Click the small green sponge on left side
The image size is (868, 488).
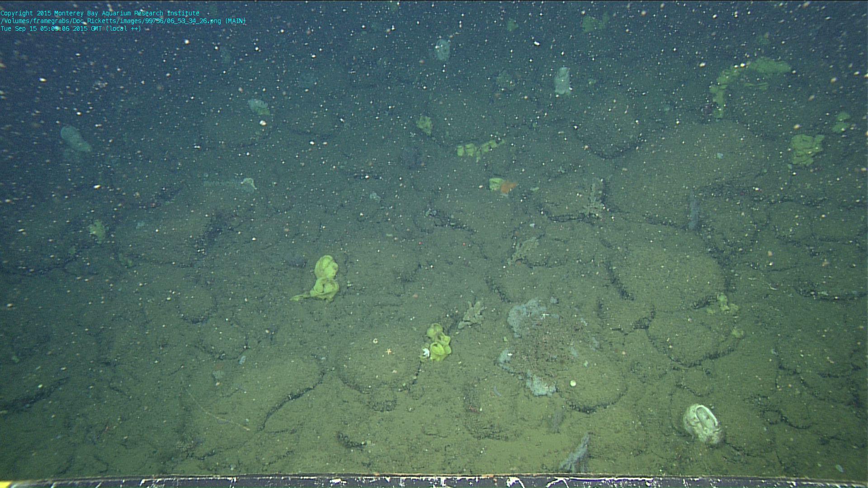(98, 230)
